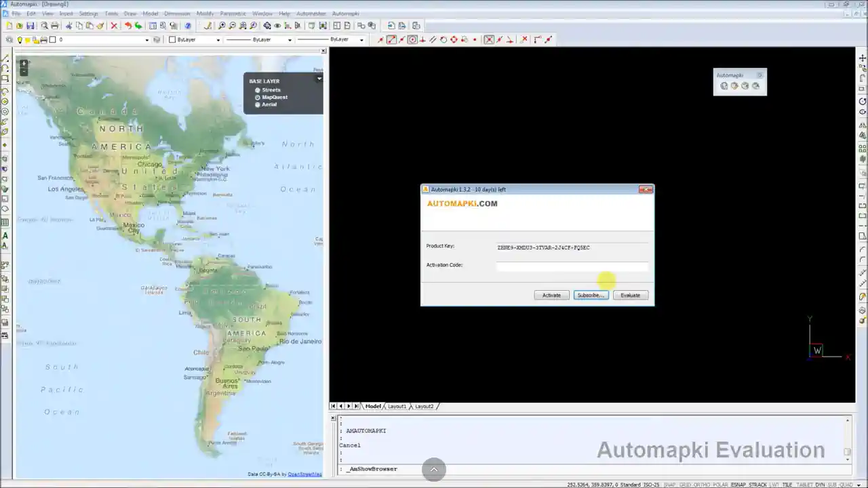Select the Print icon on the toolbar
Screen dimensions: 868x488
[x=56, y=25]
